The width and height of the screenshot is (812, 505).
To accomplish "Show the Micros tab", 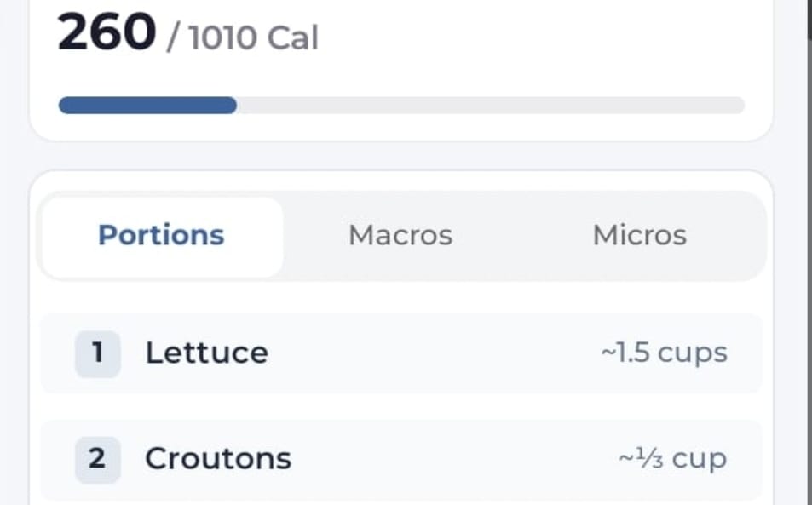I will coord(640,236).
